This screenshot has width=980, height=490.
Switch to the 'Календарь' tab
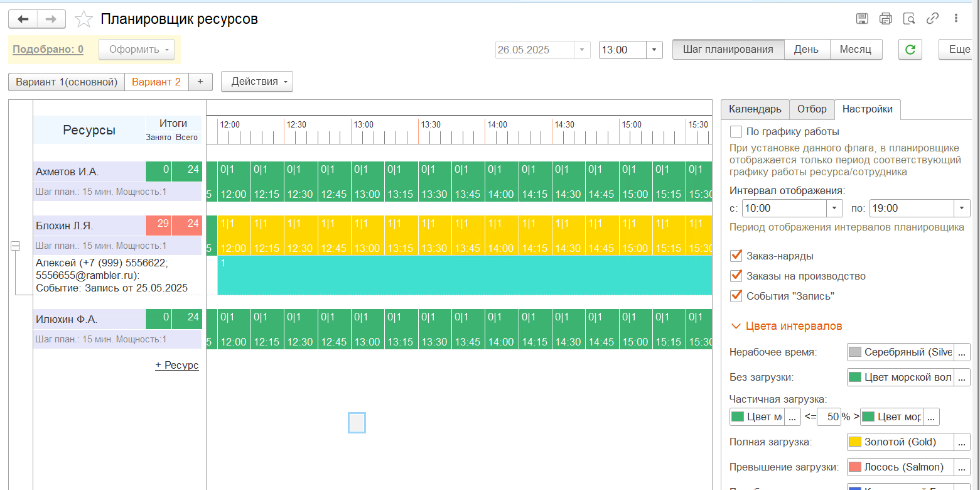click(755, 109)
